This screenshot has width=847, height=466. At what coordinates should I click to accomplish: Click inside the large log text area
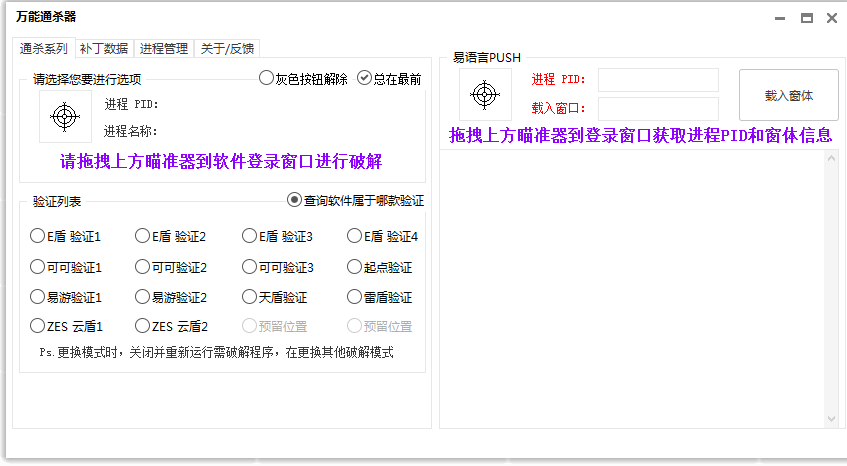click(x=632, y=289)
